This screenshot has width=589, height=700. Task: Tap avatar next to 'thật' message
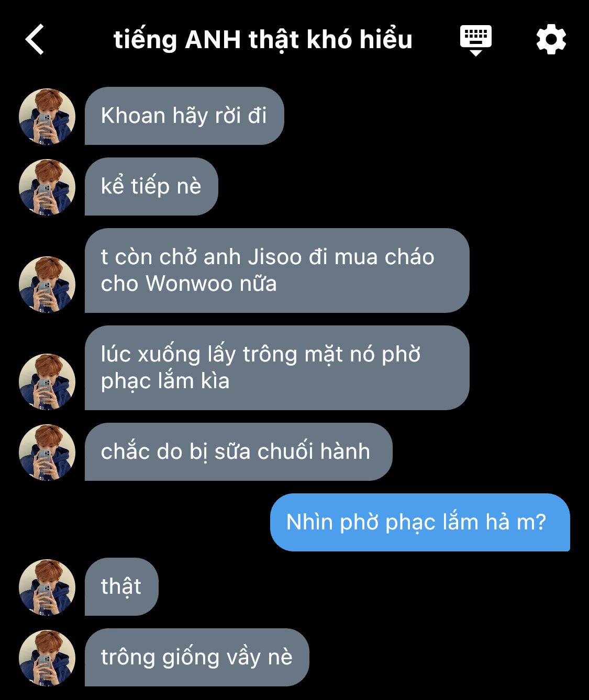(x=47, y=587)
